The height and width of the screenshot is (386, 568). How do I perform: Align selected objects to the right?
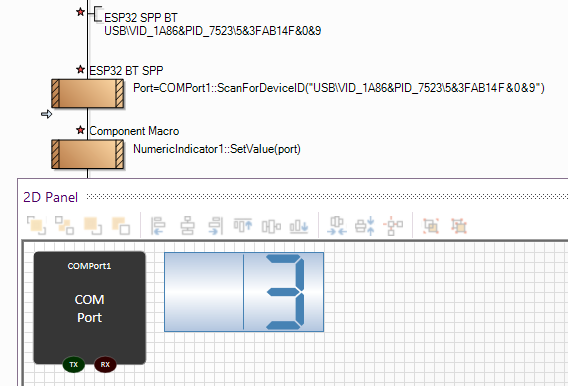(216, 226)
